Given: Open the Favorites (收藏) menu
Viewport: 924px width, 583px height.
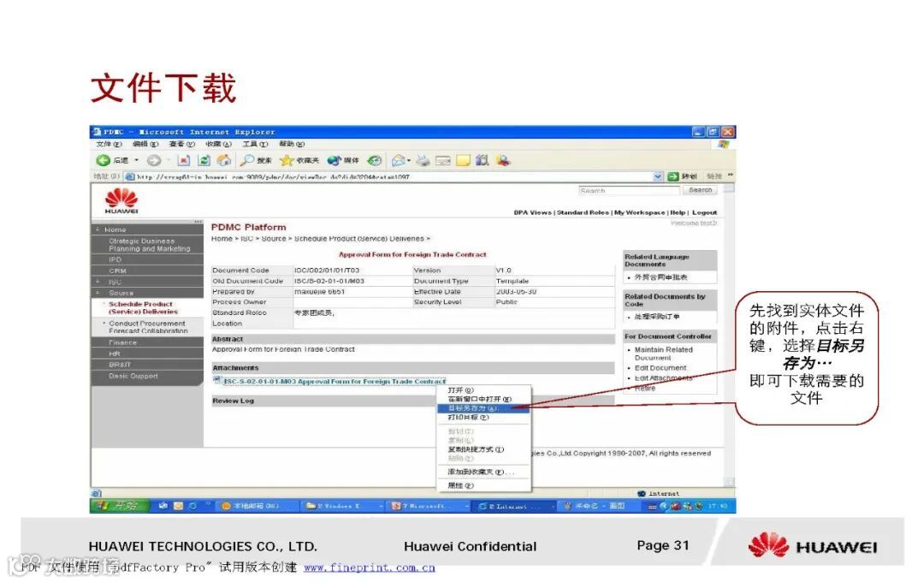Looking at the screenshot, I should tap(218, 144).
